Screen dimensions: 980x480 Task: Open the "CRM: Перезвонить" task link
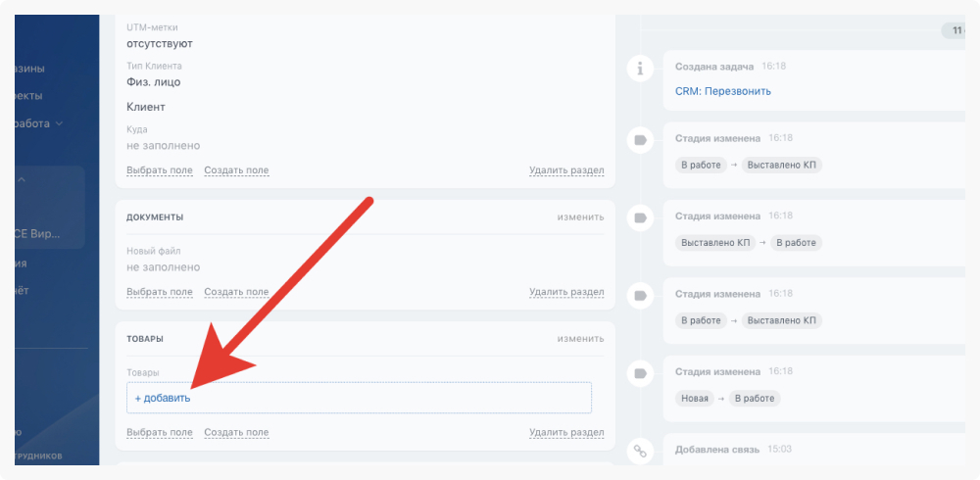[x=722, y=91]
